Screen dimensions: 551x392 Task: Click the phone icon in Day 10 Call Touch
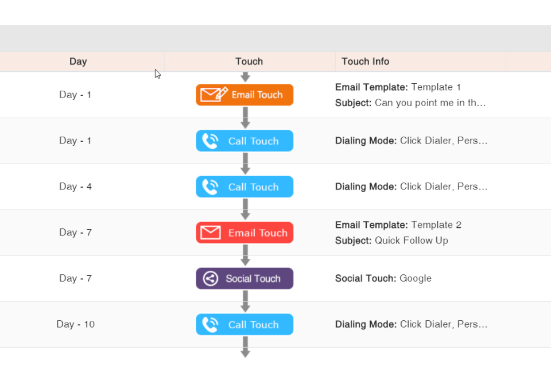pos(211,324)
